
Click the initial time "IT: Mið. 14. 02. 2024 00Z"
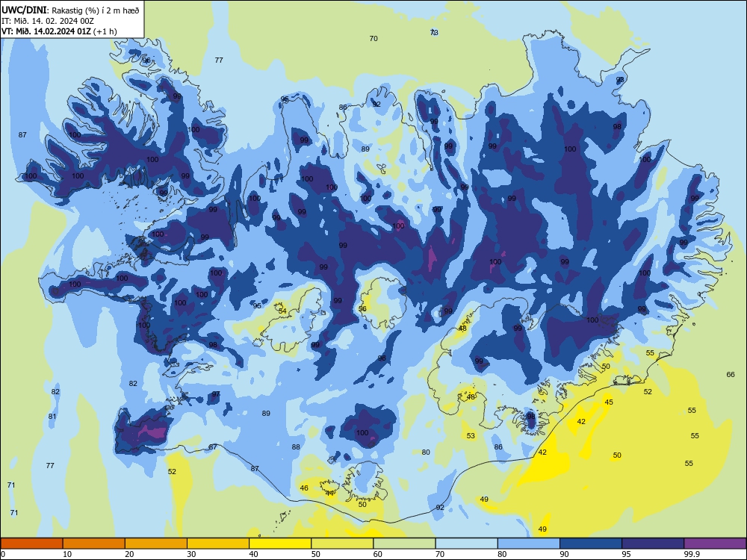[x=48, y=21]
